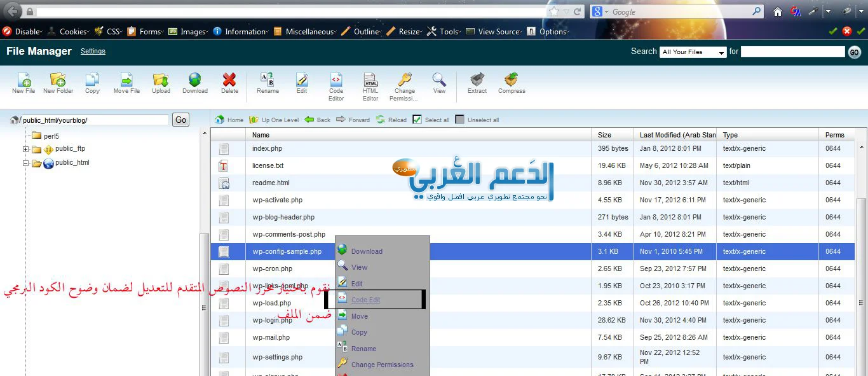868x376 pixels.
Task: Open the Code Editor toolbar tool
Action: pyautogui.click(x=336, y=85)
